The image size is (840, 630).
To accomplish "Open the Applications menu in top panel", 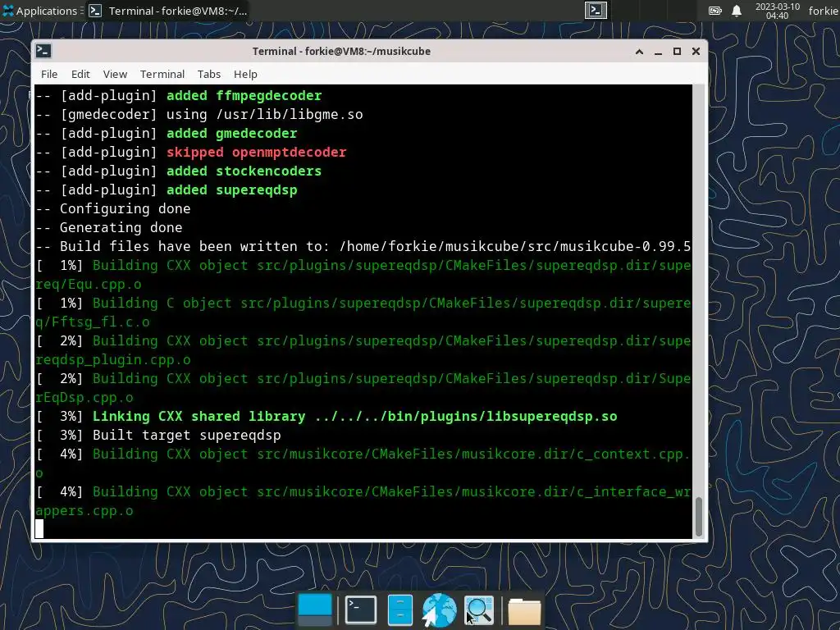I will [x=41, y=11].
